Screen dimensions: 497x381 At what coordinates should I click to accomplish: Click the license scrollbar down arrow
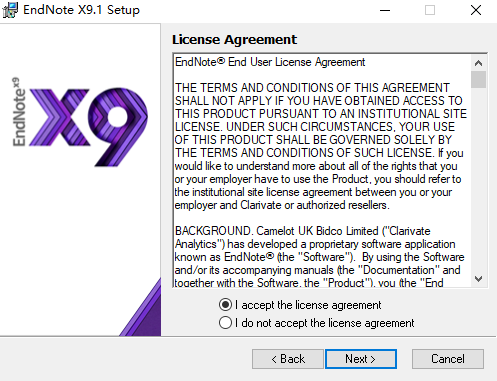(479, 279)
